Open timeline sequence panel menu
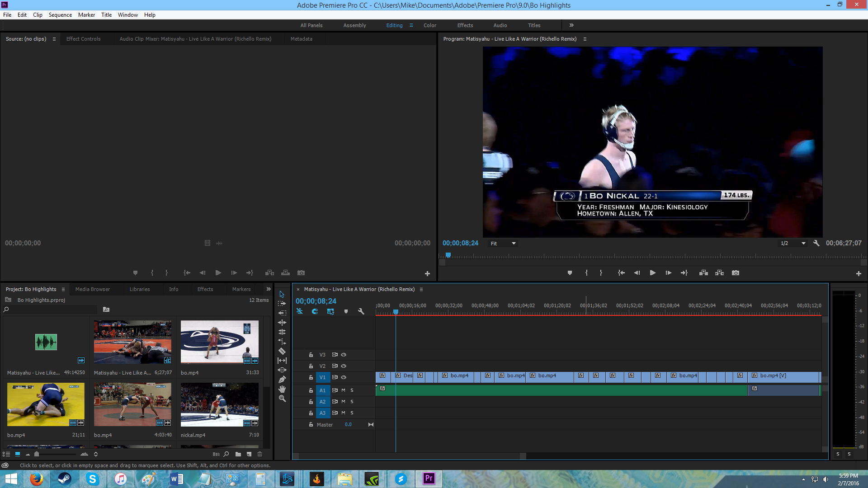The width and height of the screenshot is (868, 488). (421, 290)
